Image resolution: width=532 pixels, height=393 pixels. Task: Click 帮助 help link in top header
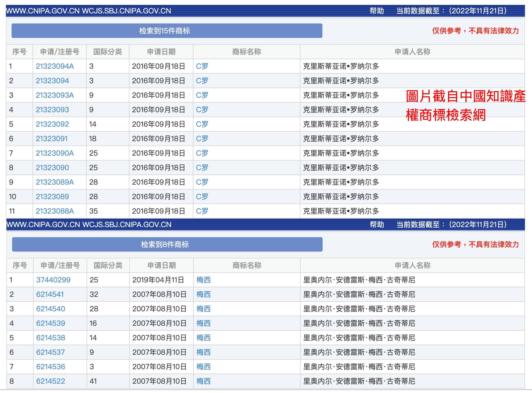(377, 11)
